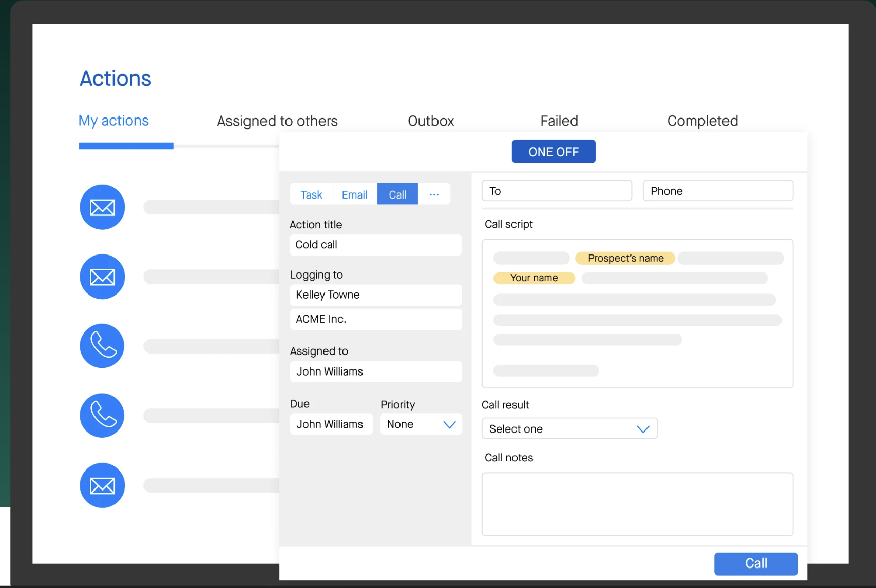
Task: Click the Call script label
Action: [509, 224]
